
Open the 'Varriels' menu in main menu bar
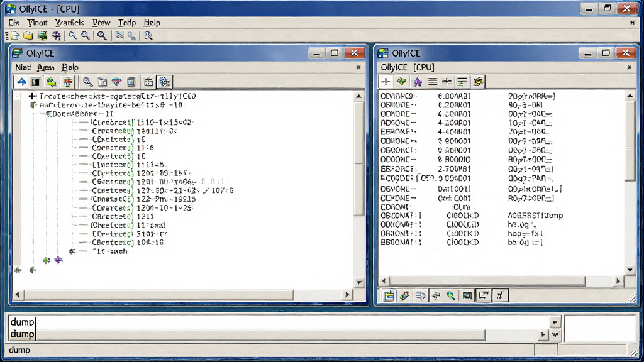tap(69, 23)
